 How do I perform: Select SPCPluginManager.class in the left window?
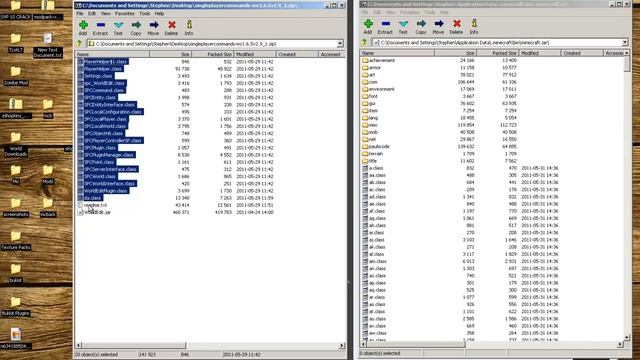coord(109,155)
